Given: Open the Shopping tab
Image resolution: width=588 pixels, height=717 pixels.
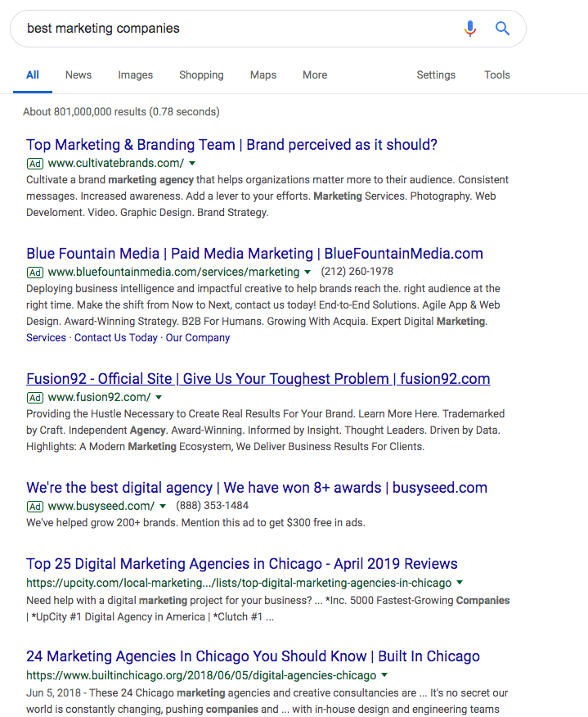Looking at the screenshot, I should point(201,75).
